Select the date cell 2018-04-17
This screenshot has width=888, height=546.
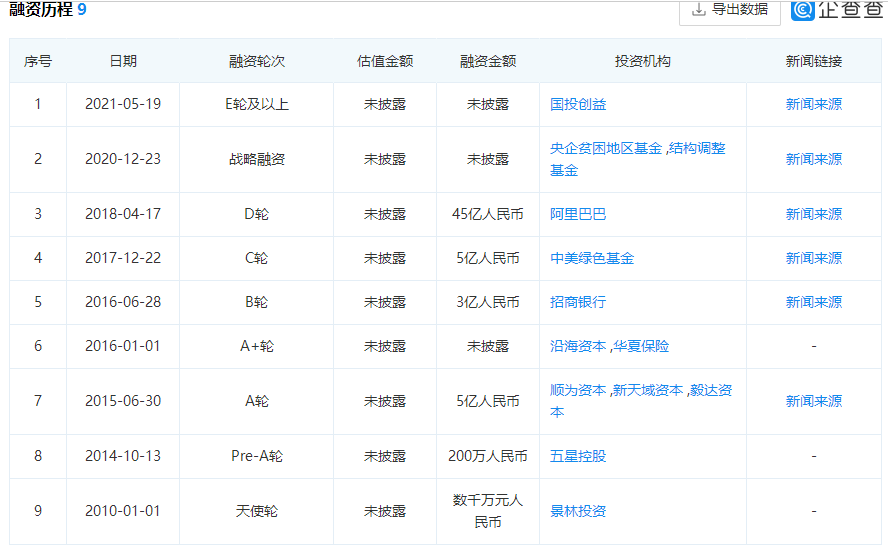pos(123,214)
